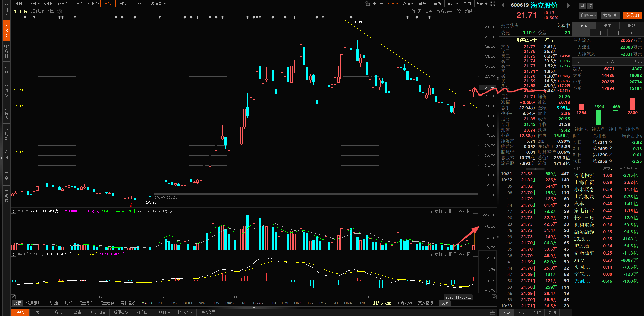
Task: Toggle the 港 Hong Kong badge
Action: tap(590, 6)
